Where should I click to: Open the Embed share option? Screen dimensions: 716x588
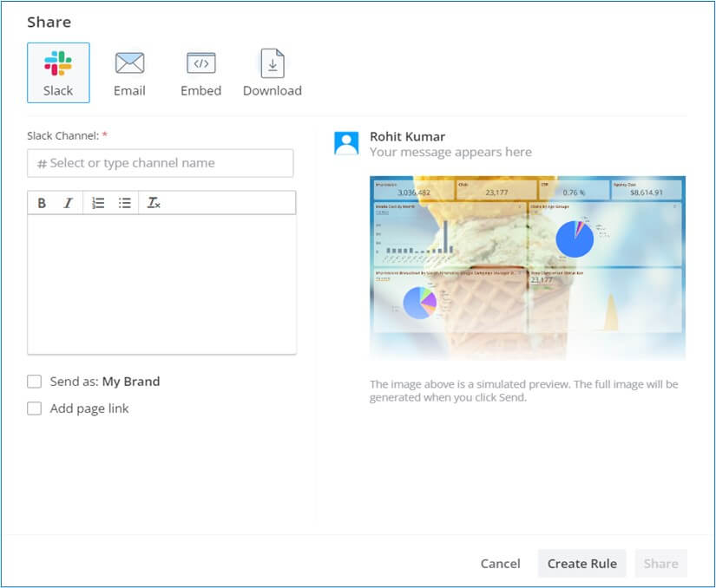pos(201,73)
